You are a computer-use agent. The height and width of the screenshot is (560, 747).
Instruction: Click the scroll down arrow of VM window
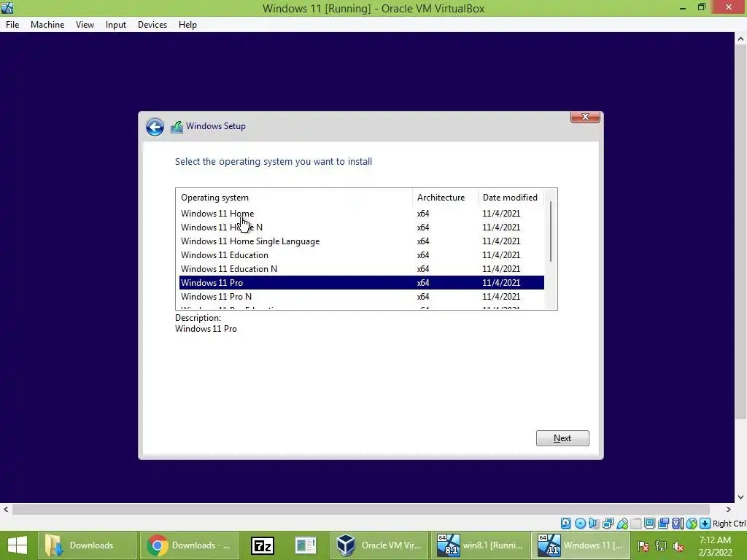(x=740, y=497)
